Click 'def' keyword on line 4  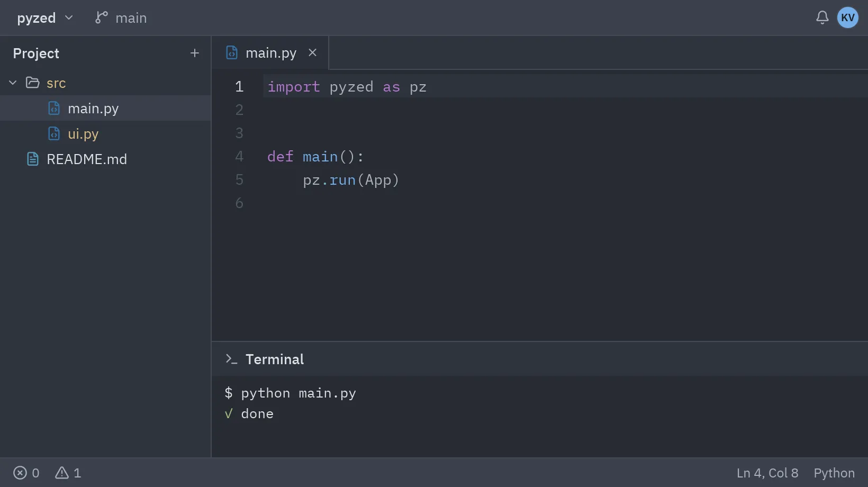281,157
